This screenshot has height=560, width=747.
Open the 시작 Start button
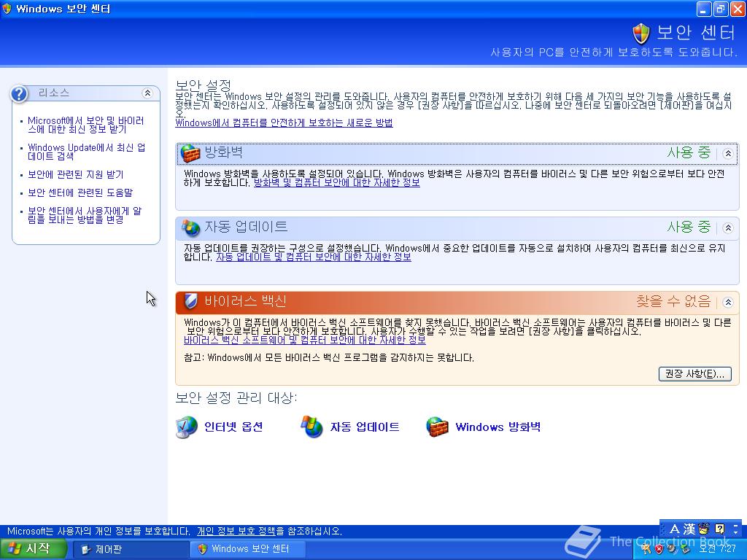[x=33, y=549]
